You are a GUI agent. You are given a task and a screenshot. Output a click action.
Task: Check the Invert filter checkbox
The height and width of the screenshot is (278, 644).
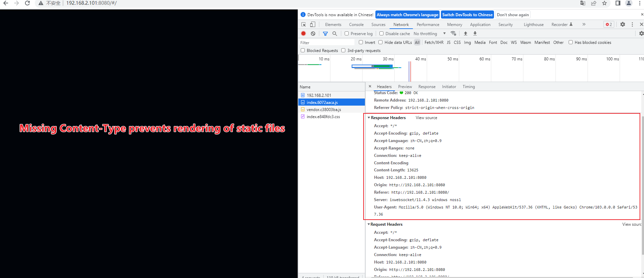[x=361, y=42]
